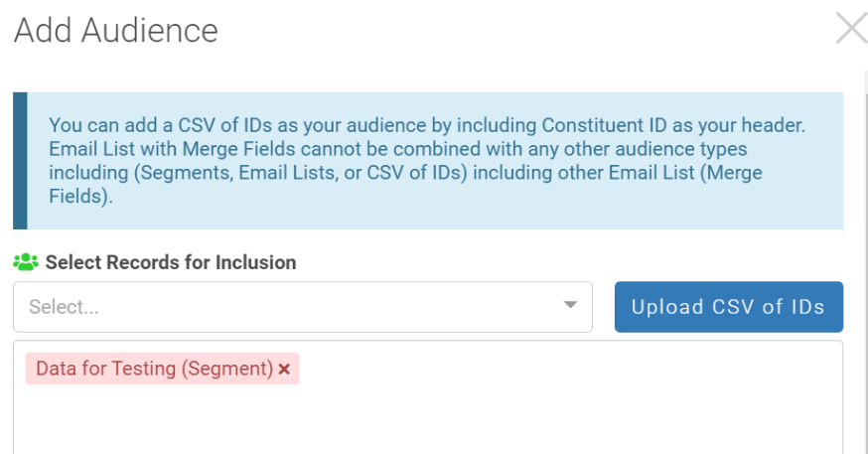
Task: Click the 'Select...' placeholder text
Action: 64,307
